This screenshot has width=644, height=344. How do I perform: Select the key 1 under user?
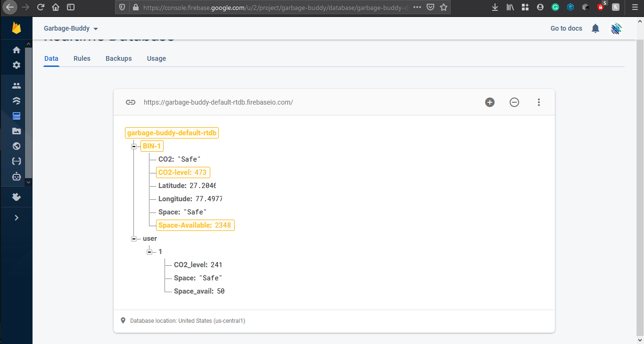pos(160,252)
